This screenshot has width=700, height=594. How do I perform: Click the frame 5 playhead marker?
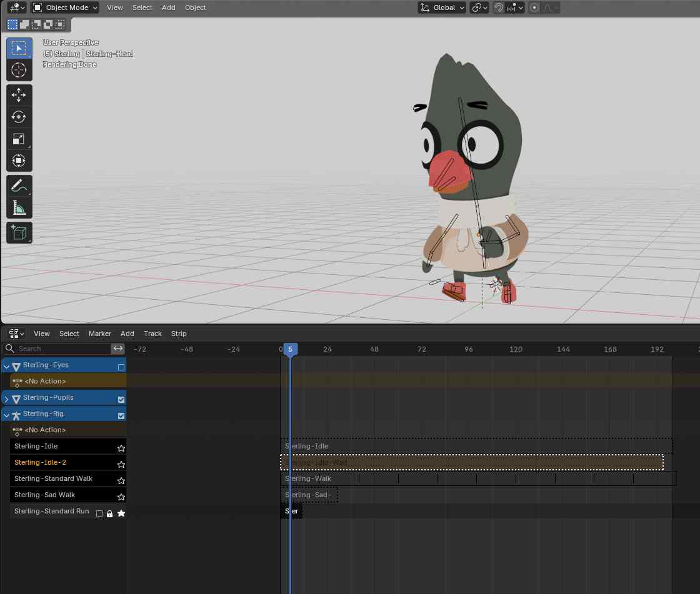click(290, 349)
